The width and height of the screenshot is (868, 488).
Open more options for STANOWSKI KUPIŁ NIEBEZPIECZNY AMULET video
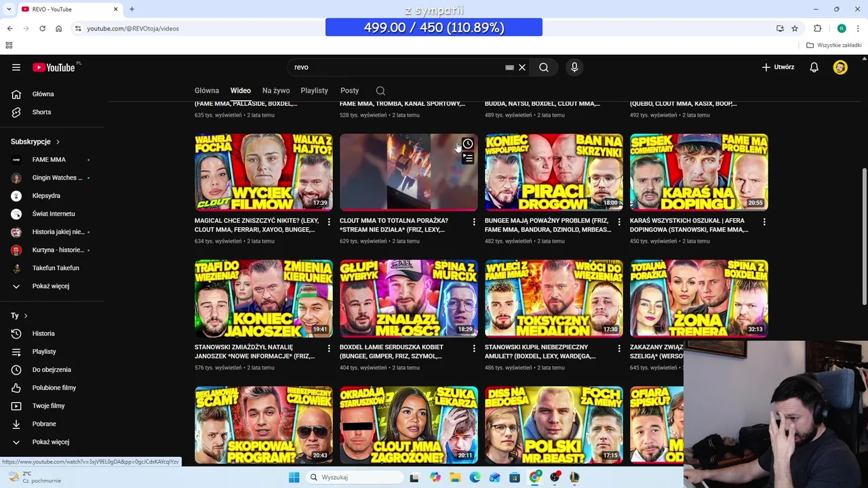coord(619,348)
